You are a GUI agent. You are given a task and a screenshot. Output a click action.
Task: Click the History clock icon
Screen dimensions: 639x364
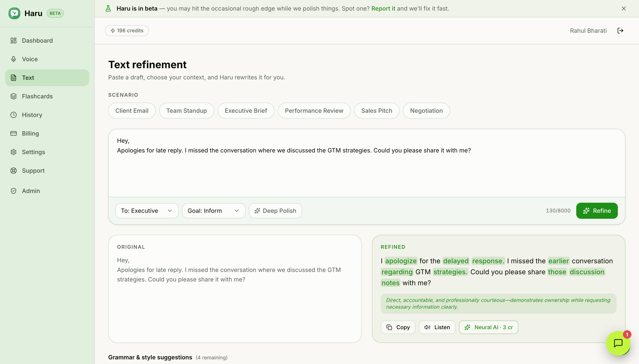pos(14,115)
